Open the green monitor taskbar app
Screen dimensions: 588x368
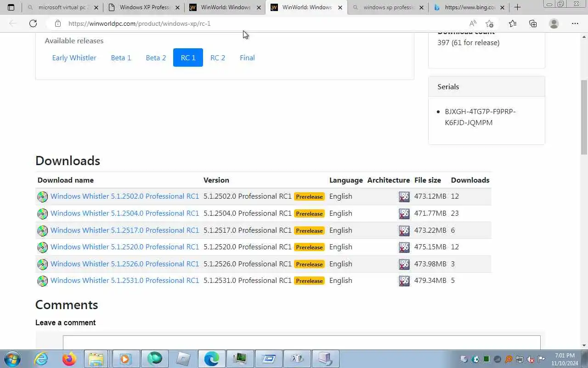coord(240,359)
